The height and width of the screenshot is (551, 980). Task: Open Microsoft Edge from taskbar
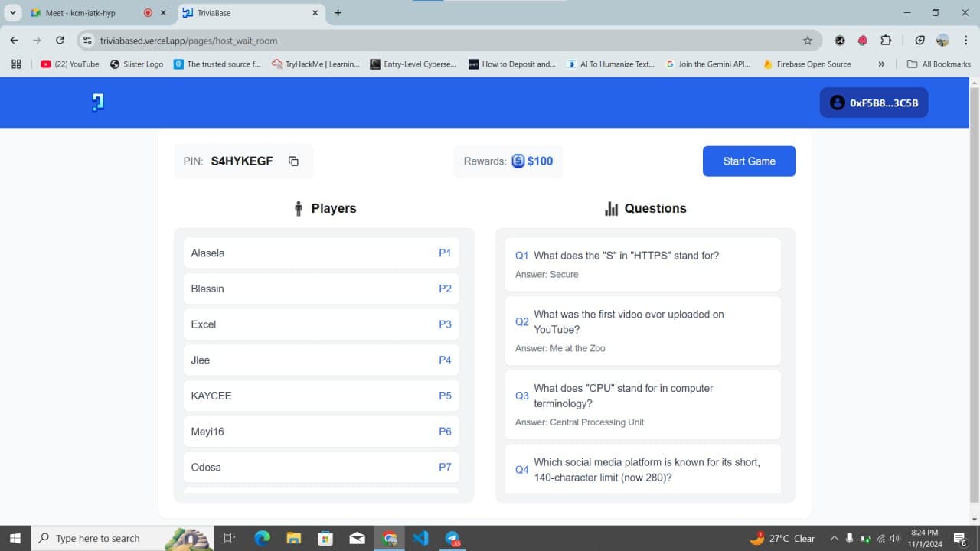(262, 538)
